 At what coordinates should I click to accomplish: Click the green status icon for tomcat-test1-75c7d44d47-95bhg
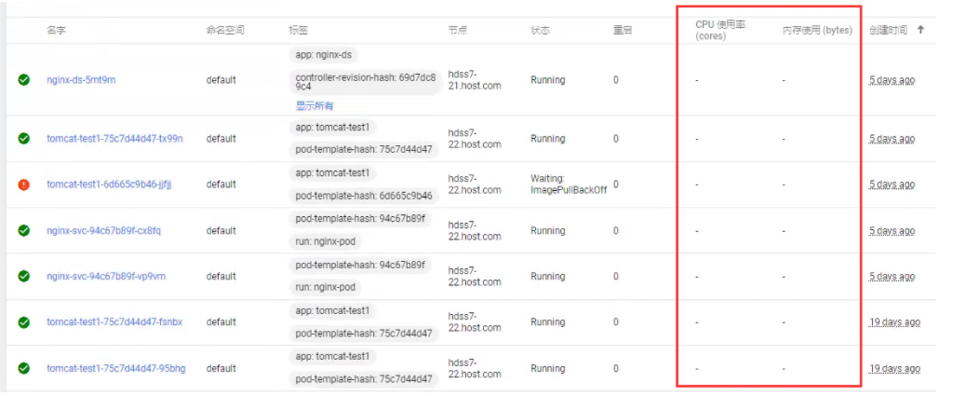click(24, 368)
